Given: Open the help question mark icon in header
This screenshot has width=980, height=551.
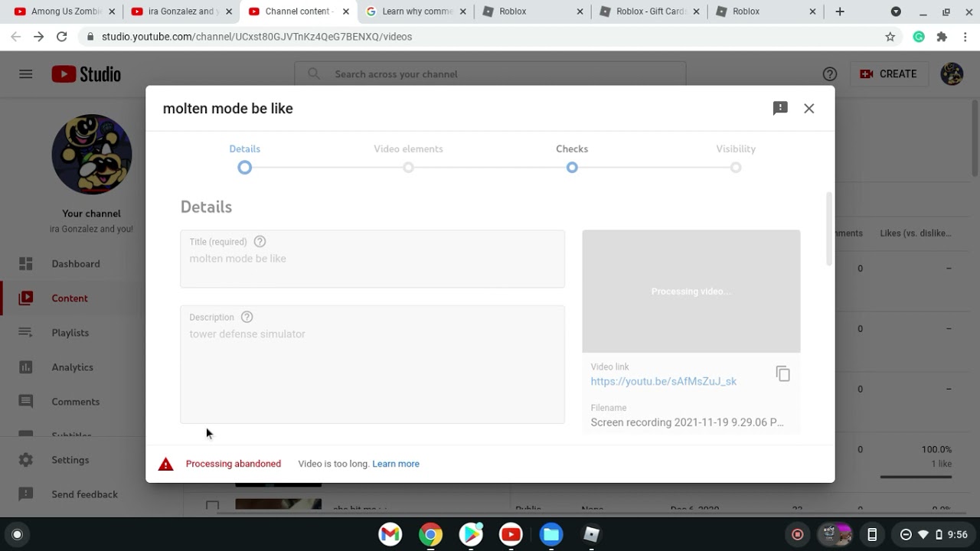Looking at the screenshot, I should point(830,74).
